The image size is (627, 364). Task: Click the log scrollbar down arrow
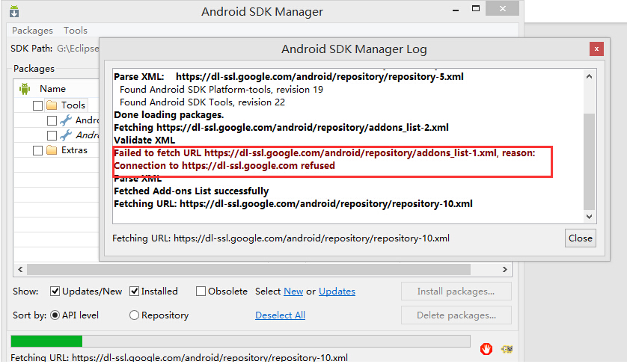tap(589, 217)
